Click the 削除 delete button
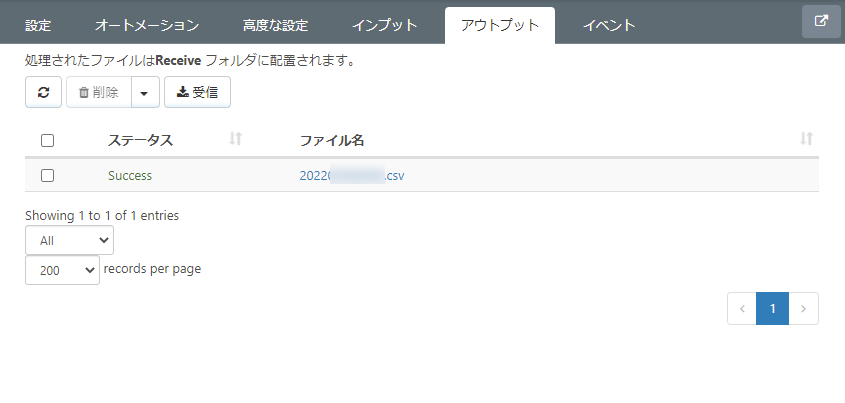This screenshot has height=403, width=845. [99, 92]
